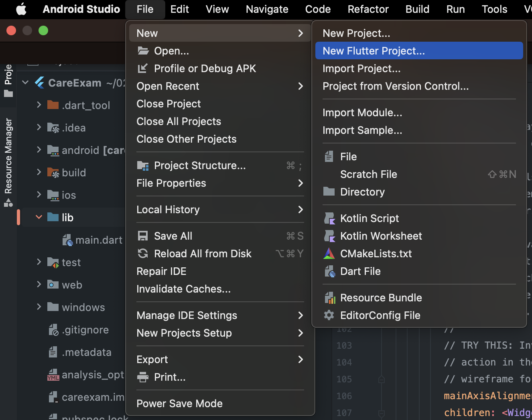Open the Edit menu in menu bar
532x420 pixels.
(x=179, y=9)
